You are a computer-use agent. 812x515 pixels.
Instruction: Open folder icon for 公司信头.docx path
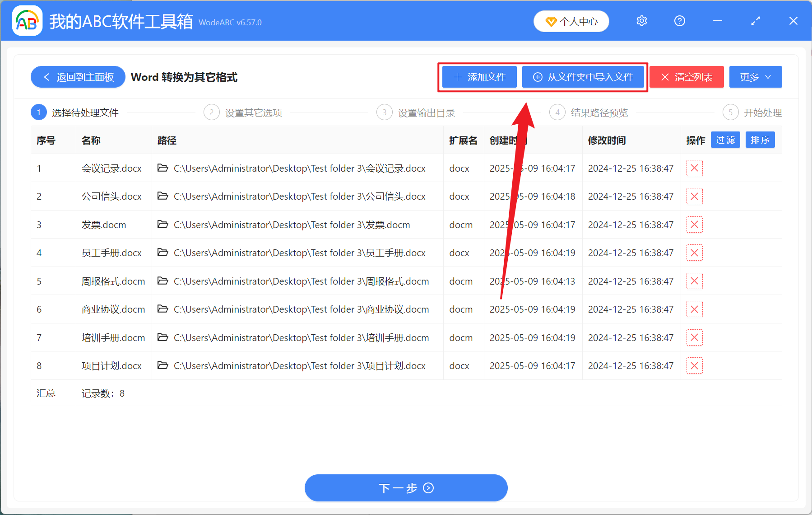162,196
